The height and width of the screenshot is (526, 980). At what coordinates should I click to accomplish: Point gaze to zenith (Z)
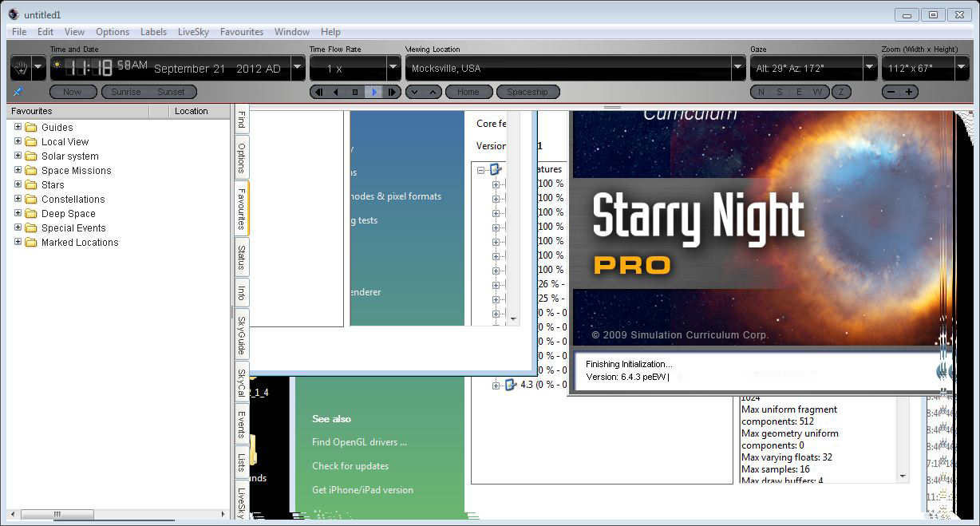pos(840,92)
